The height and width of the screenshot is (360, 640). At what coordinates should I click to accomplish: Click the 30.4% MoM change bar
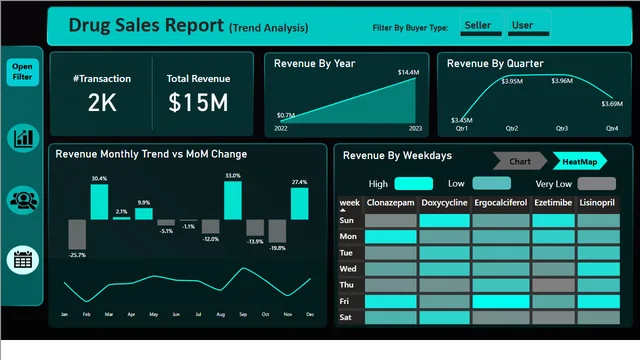point(99,202)
